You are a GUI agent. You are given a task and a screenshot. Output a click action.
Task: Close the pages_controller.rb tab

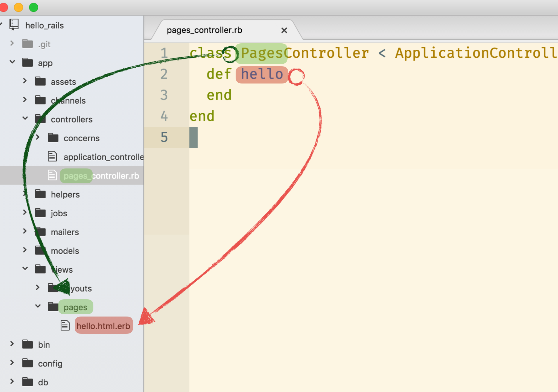pyautogui.click(x=284, y=30)
